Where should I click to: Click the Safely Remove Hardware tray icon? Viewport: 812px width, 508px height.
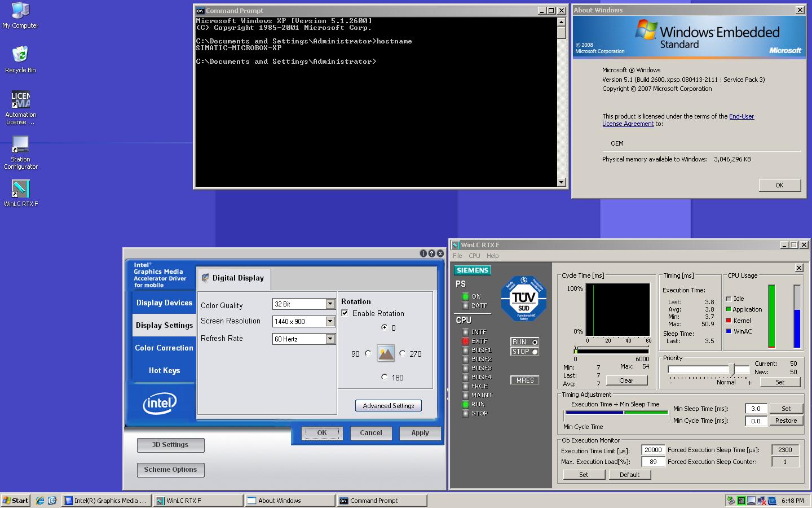(x=731, y=501)
